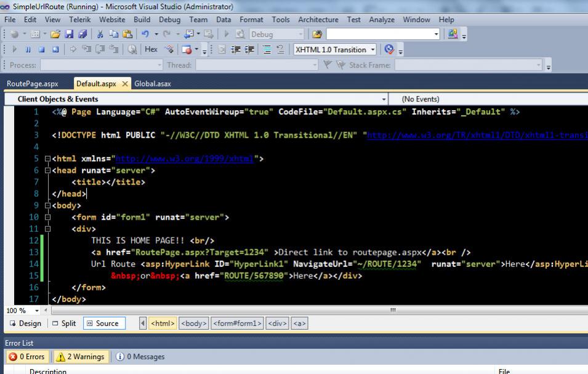Click the Save All toolbar icon
The height and width of the screenshot is (374, 588).
(x=83, y=34)
